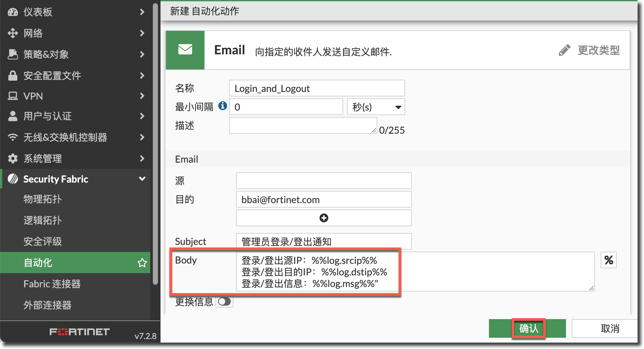The image size is (644, 349).
Task: Toggle the 更换信息 switch
Action: point(224,301)
